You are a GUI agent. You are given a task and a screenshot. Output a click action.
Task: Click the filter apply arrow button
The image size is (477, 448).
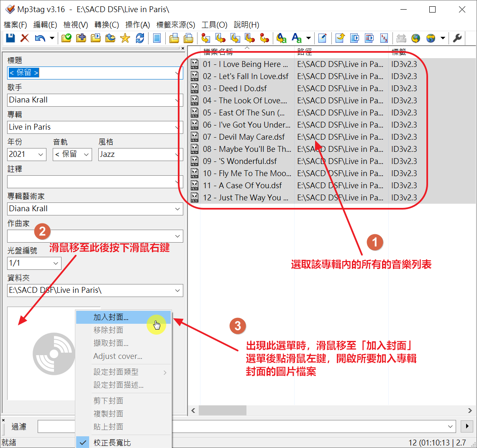coord(467,426)
